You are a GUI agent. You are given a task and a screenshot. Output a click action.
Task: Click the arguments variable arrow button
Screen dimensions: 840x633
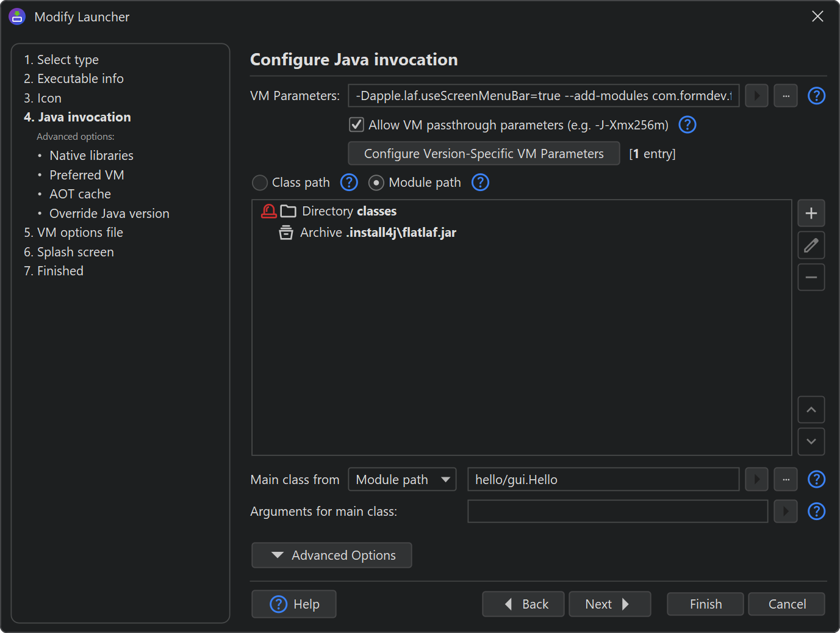click(x=786, y=511)
